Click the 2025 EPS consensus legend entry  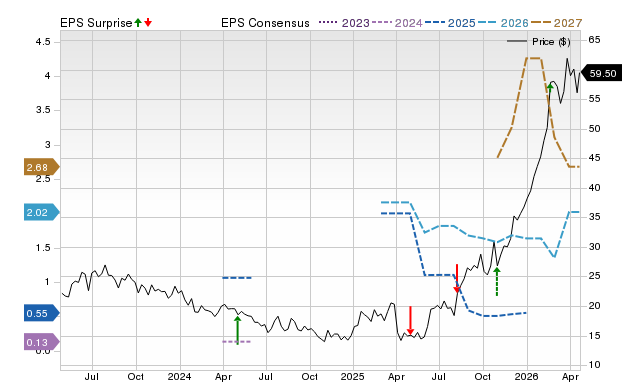(450, 23)
